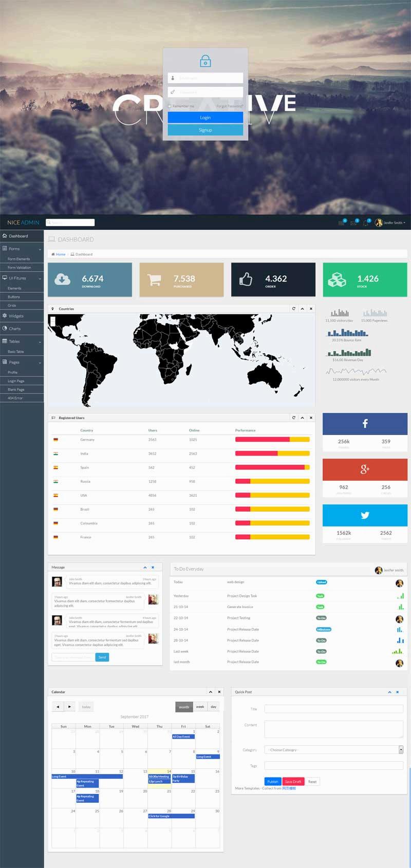Check the Remember me checkbox
Screen dimensions: 411x868
pos(170,106)
